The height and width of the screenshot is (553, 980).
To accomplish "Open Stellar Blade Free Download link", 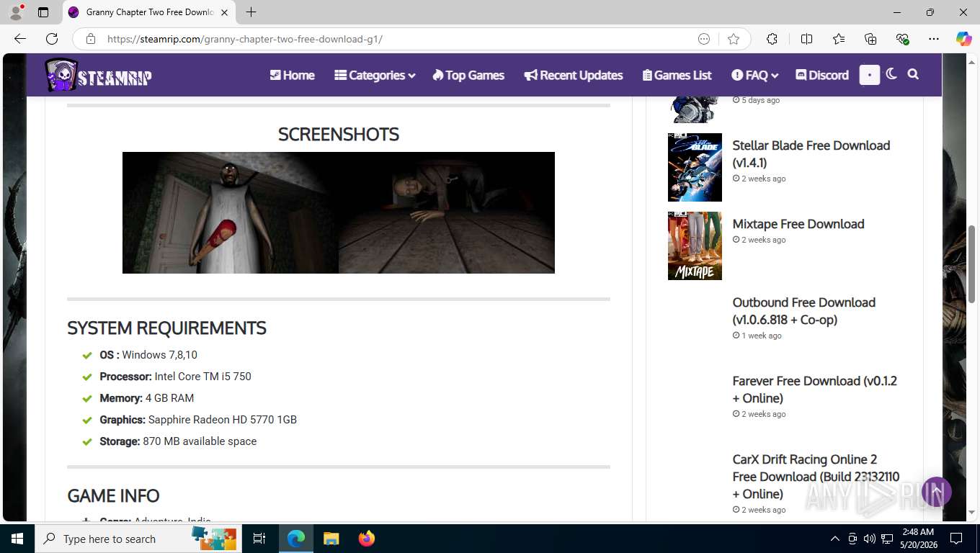I will (x=811, y=154).
